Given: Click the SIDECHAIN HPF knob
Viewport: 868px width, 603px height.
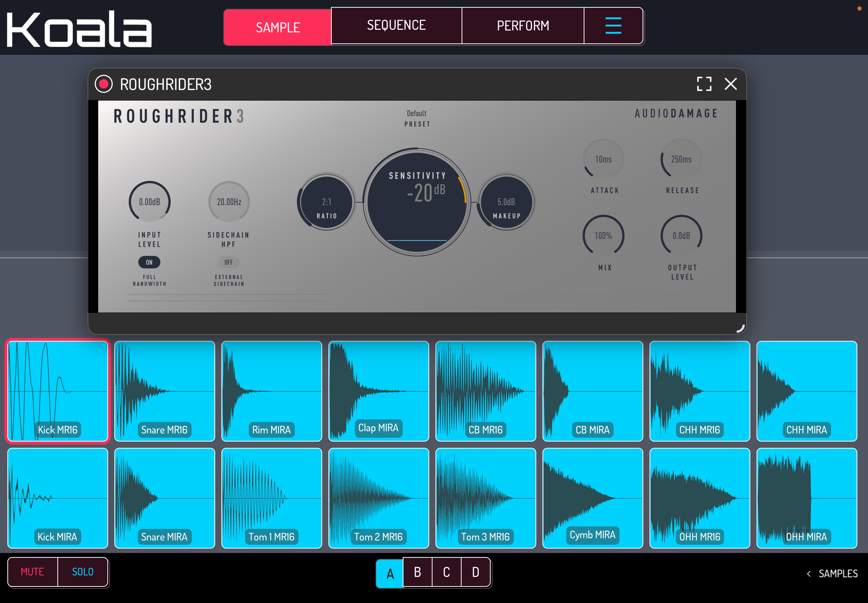Looking at the screenshot, I should (229, 202).
